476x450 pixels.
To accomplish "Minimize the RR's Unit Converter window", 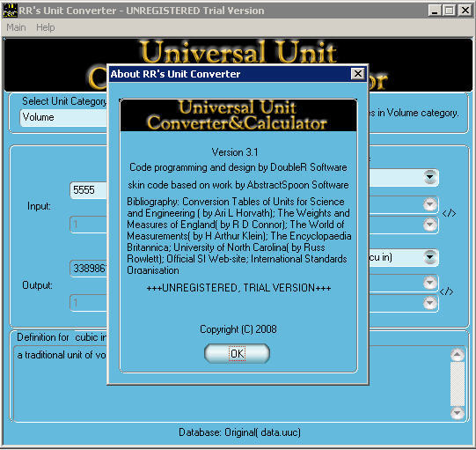I will click(x=435, y=11).
